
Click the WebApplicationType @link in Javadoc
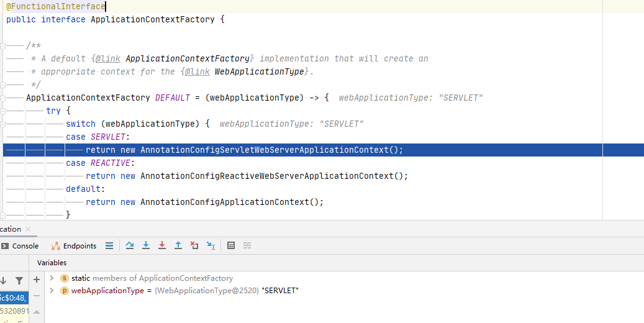click(x=259, y=71)
